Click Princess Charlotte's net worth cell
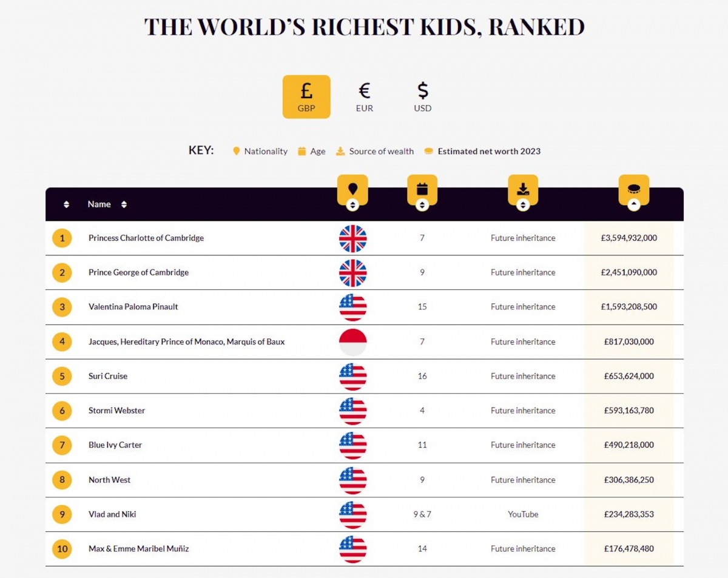Viewport: 728px width, 578px height. pos(629,238)
